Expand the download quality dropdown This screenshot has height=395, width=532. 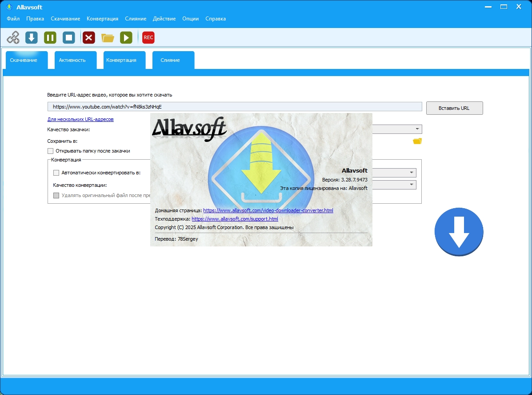[417, 129]
